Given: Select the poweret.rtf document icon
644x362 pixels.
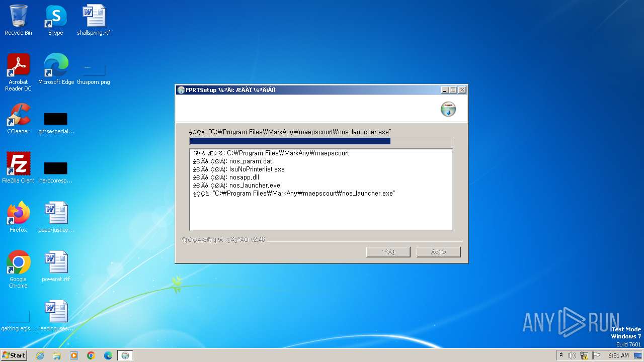Looking at the screenshot, I should 56,266.
